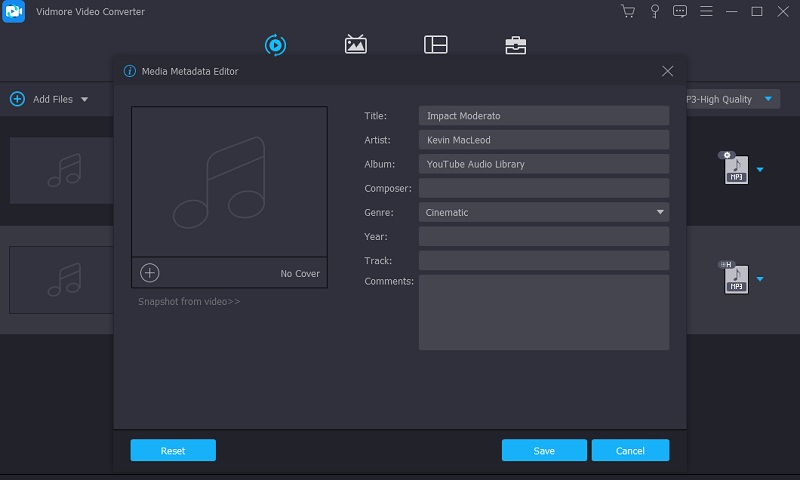Close the Media Metadata Editor dialog

[x=668, y=71]
